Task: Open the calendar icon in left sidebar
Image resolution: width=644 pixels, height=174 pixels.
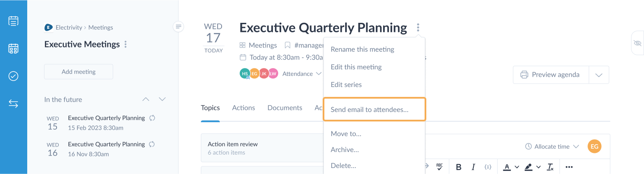Action: pos(13,48)
